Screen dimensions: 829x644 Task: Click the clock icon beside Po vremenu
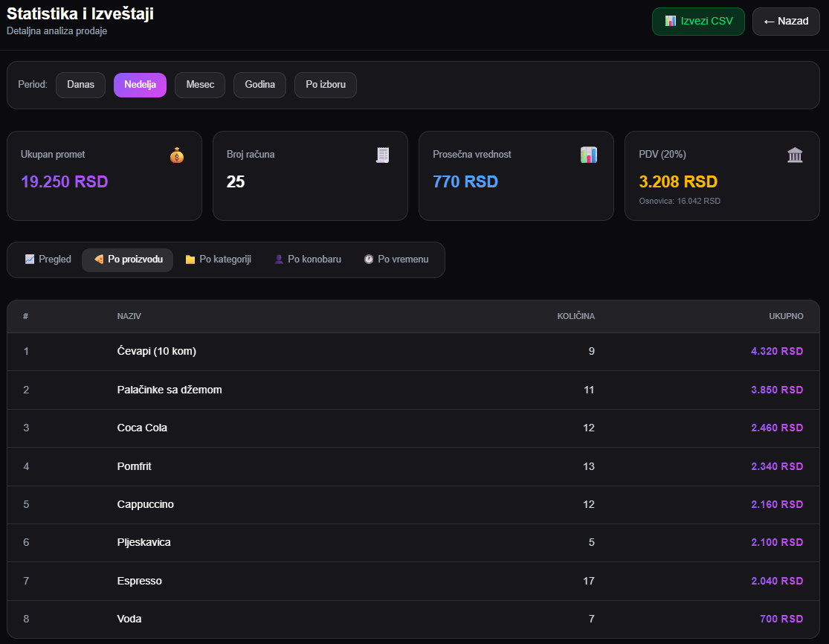pyautogui.click(x=369, y=259)
